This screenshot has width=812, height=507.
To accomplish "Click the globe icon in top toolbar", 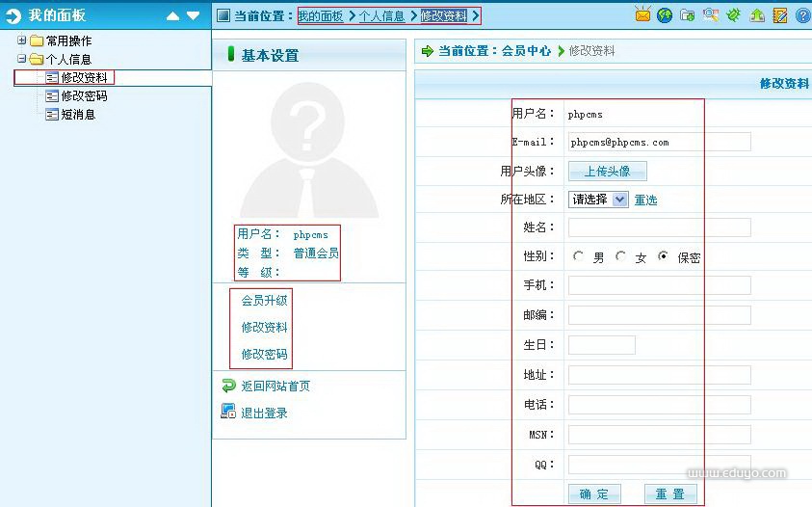I will coord(665,15).
